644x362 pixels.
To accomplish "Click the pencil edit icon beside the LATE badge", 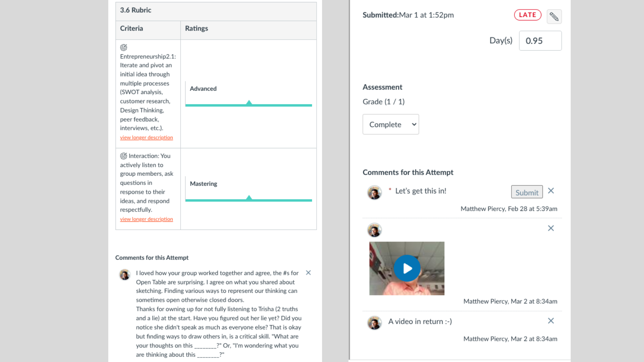I will (x=554, y=16).
